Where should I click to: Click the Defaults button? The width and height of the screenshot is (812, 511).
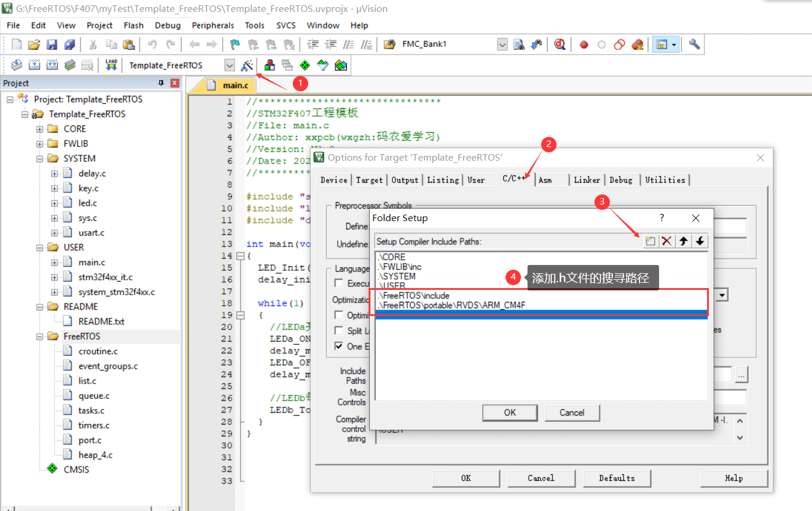pos(616,478)
